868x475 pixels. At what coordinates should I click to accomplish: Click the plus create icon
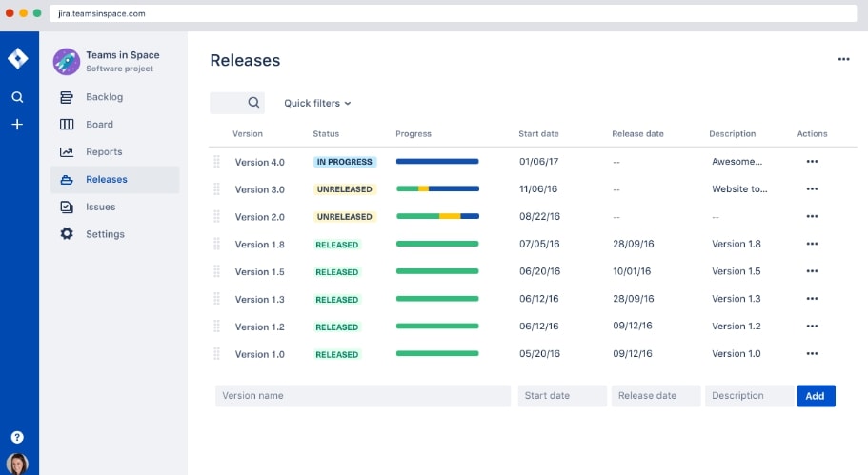[17, 125]
